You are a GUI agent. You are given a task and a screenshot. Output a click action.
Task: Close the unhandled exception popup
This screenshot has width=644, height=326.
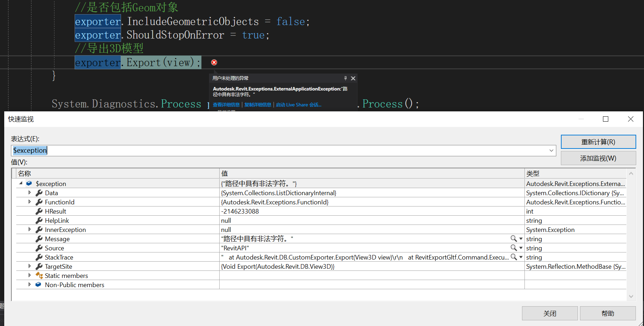pos(353,78)
